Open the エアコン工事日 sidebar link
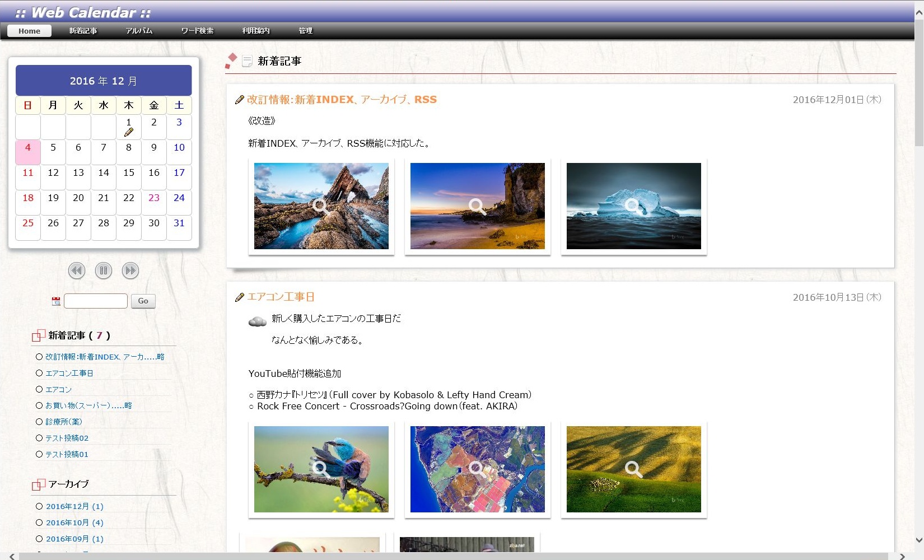Image resolution: width=924 pixels, height=560 pixels. [69, 373]
